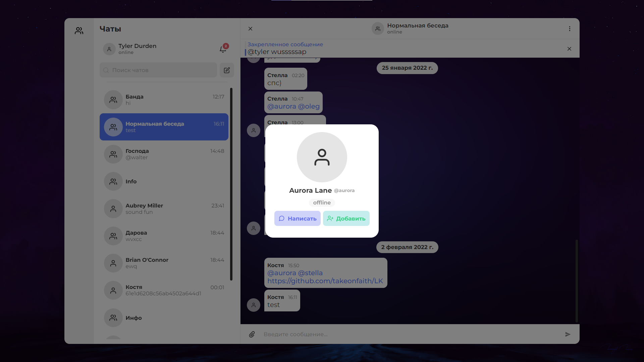Open the Банда chat
The width and height of the screenshot is (644, 362).
(164, 100)
